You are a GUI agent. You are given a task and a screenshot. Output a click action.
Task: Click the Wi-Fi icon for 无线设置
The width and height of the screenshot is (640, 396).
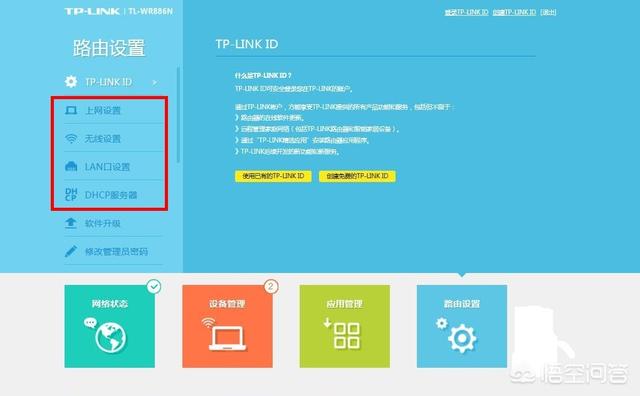coord(71,138)
